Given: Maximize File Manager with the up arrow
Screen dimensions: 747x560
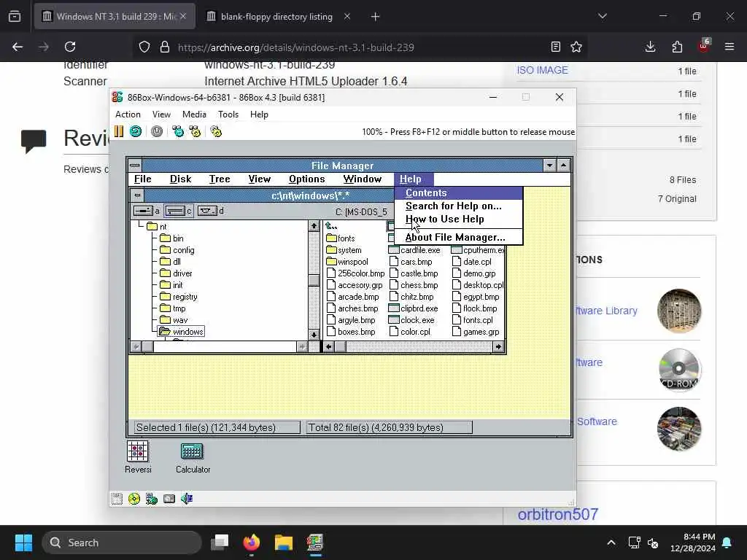Looking at the screenshot, I should pos(564,166).
